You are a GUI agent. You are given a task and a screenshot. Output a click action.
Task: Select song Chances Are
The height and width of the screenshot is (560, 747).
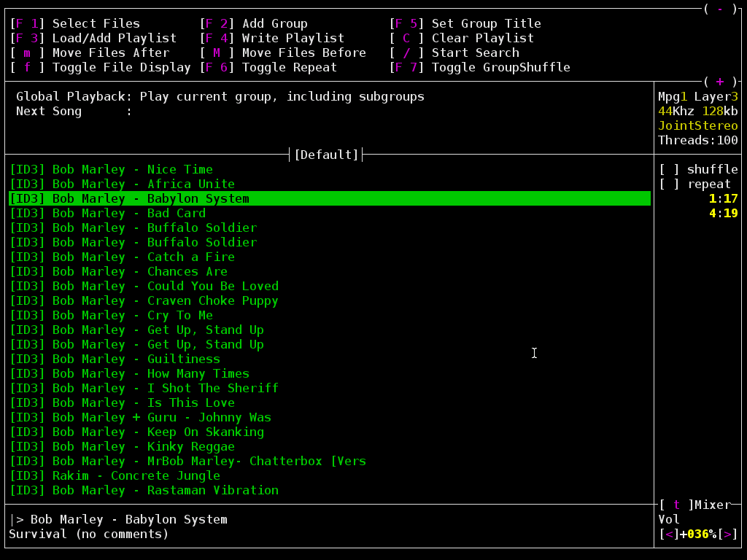click(330, 271)
